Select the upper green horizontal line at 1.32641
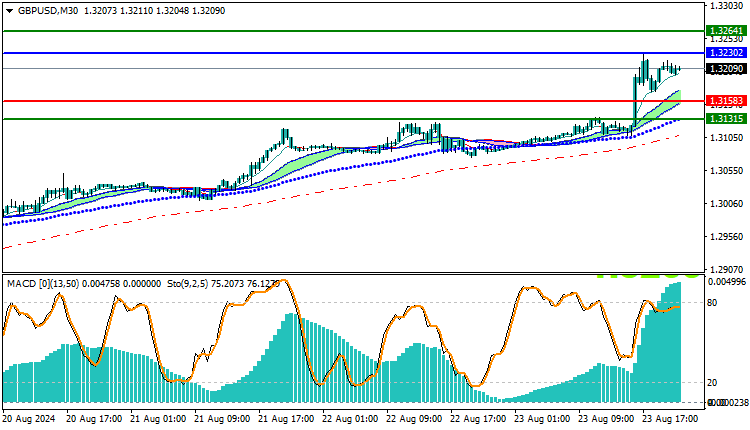The width and height of the screenshot is (750, 430). click(354, 31)
